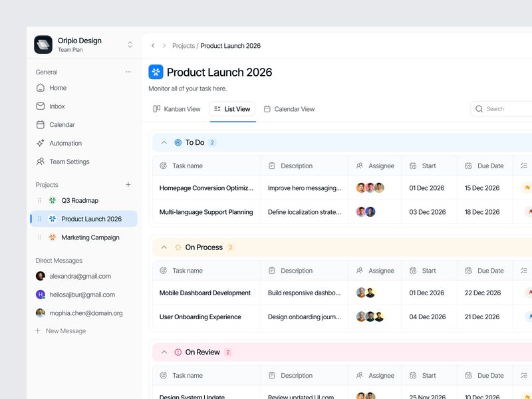Select the Product Launch 2026 sidebar project

pos(84,219)
